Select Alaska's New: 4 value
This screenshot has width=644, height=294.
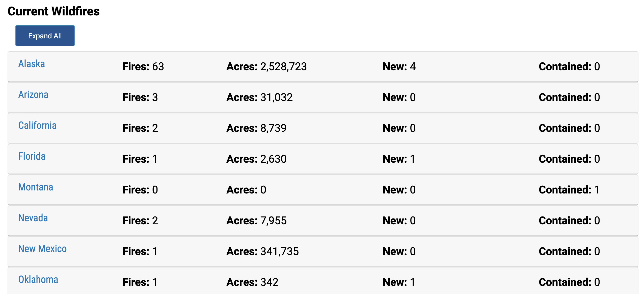pos(399,66)
